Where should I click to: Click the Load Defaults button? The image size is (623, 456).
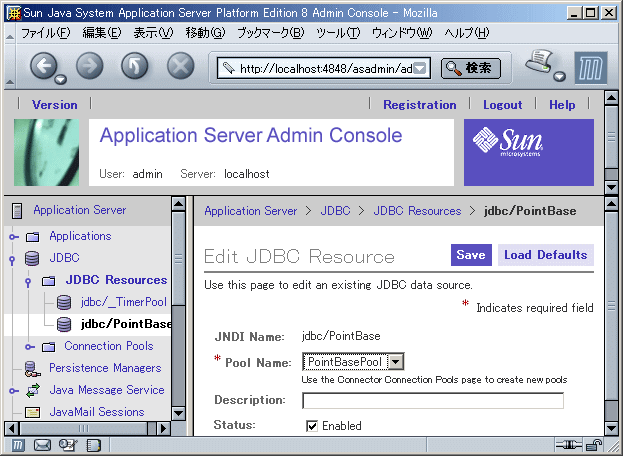coord(546,255)
